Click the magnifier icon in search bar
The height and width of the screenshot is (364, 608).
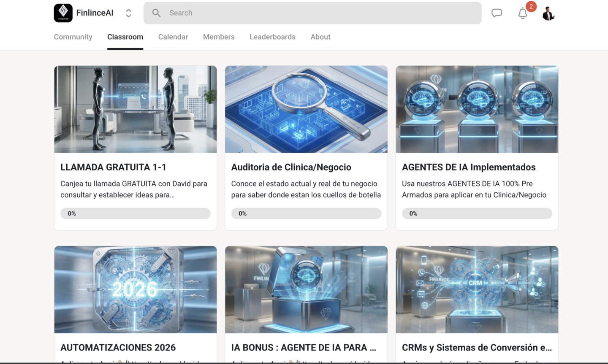[156, 13]
